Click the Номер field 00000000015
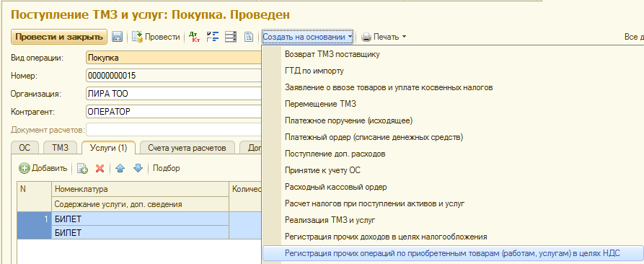The image size is (644, 264). 174,76
